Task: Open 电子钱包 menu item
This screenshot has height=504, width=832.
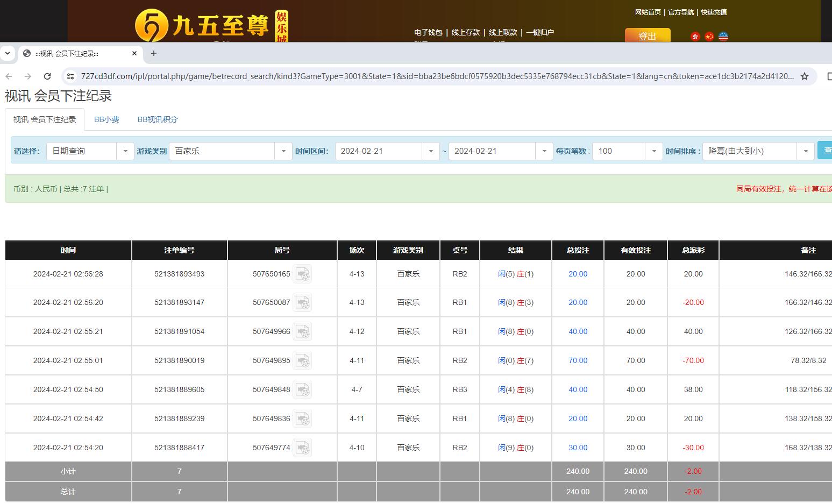Action: click(428, 32)
